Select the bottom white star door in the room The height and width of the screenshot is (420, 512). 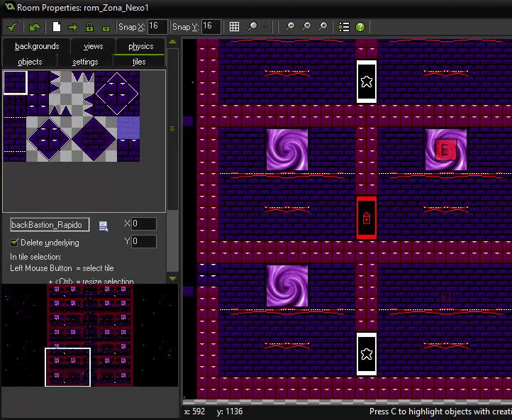[367, 354]
